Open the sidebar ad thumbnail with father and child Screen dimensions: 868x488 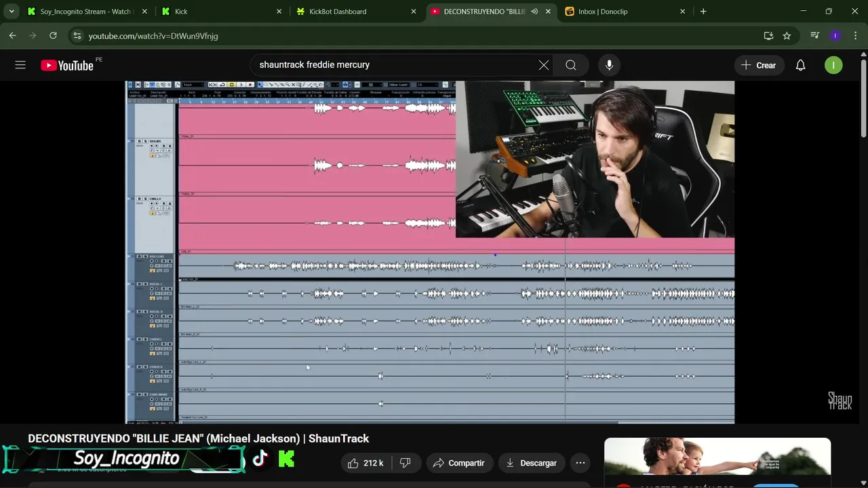pyautogui.click(x=717, y=457)
